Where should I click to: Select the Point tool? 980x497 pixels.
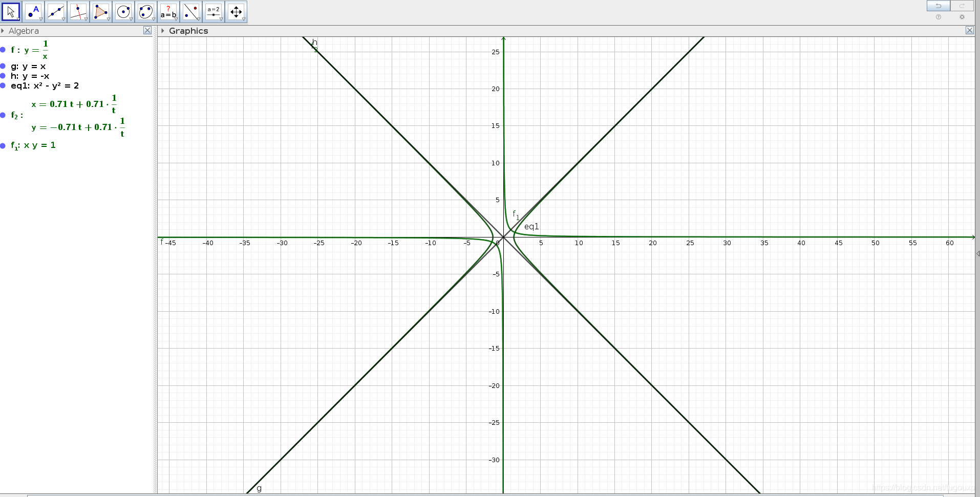click(33, 11)
